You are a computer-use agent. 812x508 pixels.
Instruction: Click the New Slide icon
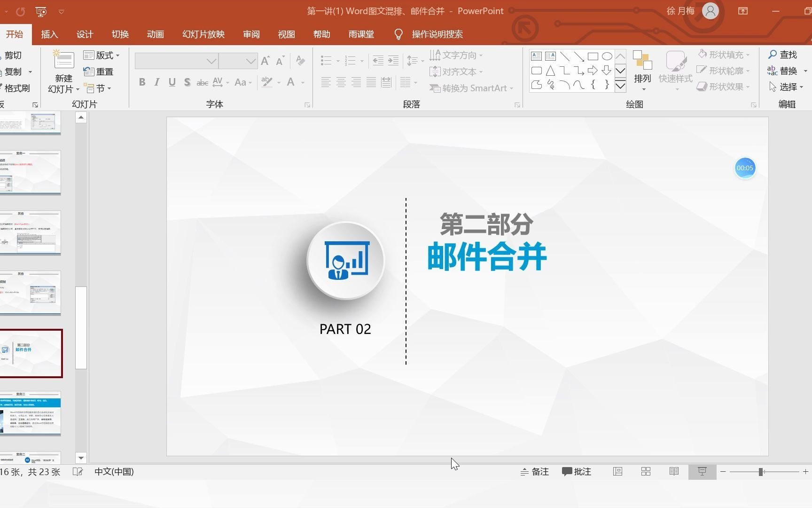click(x=63, y=60)
